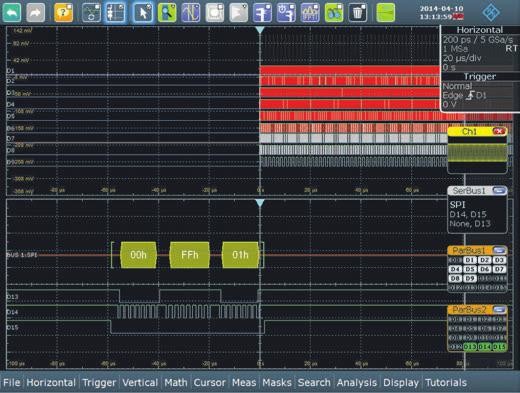Click the BUS 1:SPI waveform label
Viewport: 520px width, 393px height.
pos(22,255)
